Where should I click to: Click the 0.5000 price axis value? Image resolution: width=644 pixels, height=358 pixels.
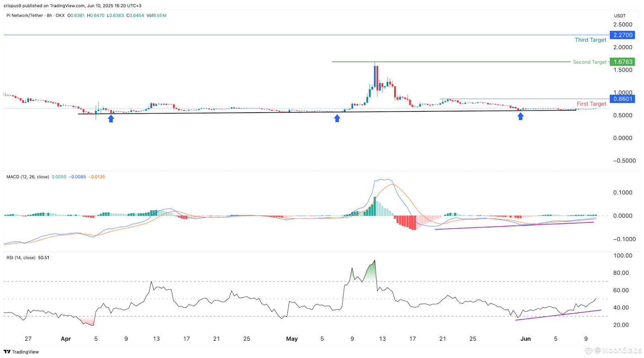tap(623, 115)
